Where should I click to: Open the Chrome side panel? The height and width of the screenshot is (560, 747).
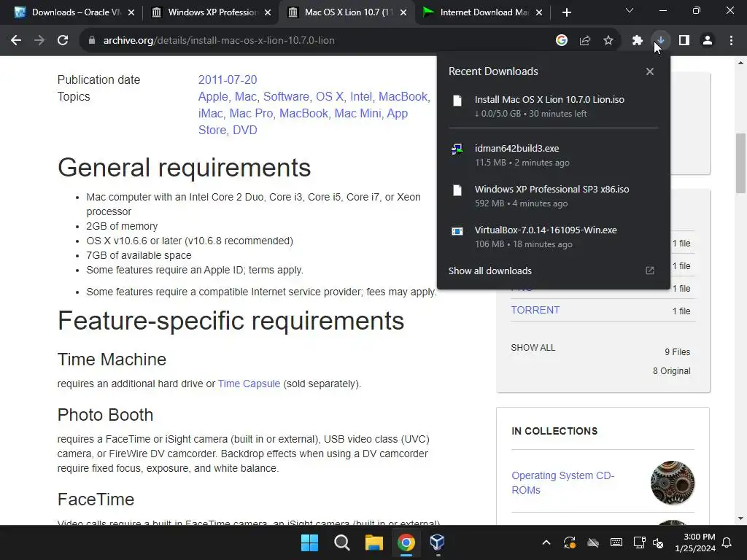[684, 41]
